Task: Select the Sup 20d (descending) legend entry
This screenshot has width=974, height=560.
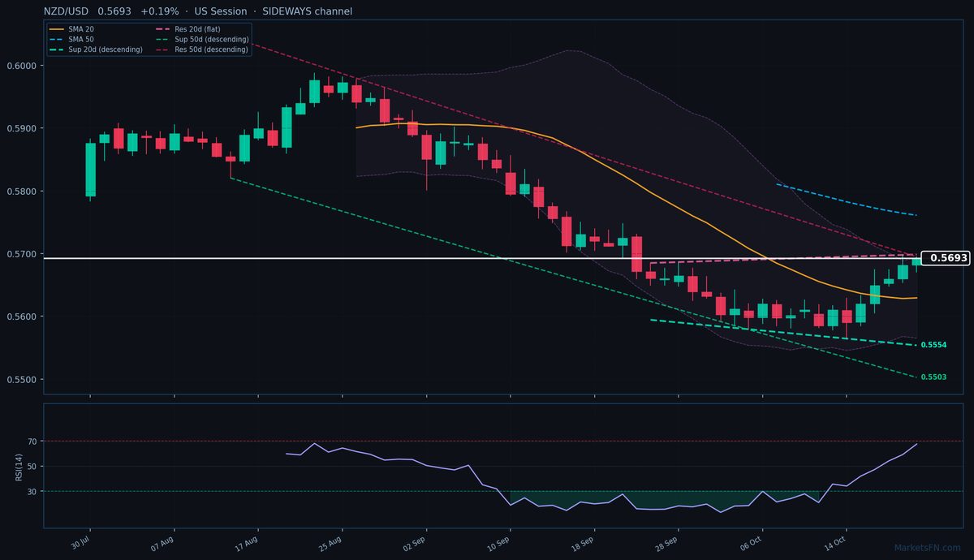Action: click(96, 50)
